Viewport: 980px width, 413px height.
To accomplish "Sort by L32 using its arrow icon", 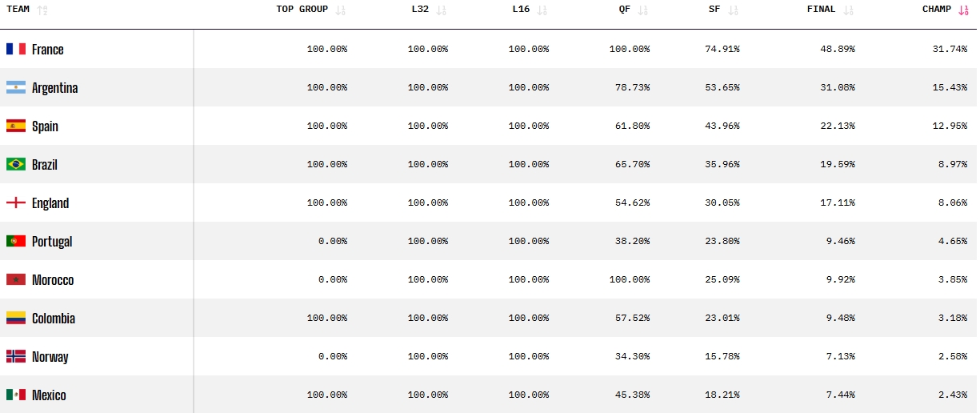I will tap(442, 10).
